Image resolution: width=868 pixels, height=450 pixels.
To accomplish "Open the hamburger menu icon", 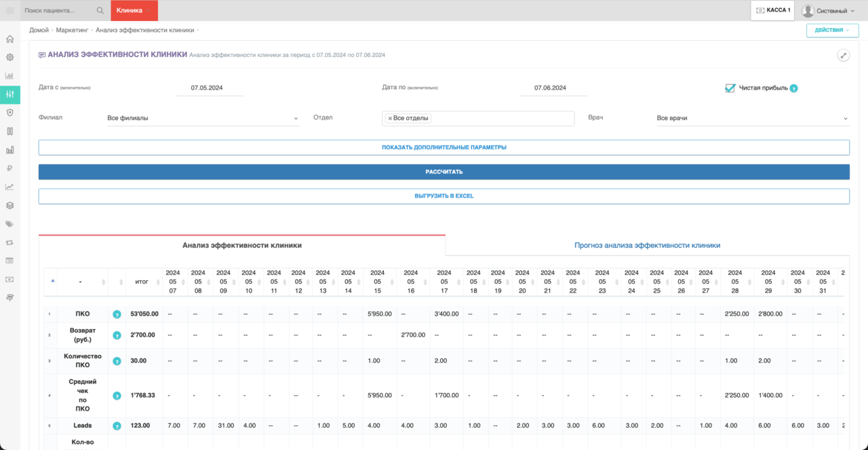I will pos(9,10).
